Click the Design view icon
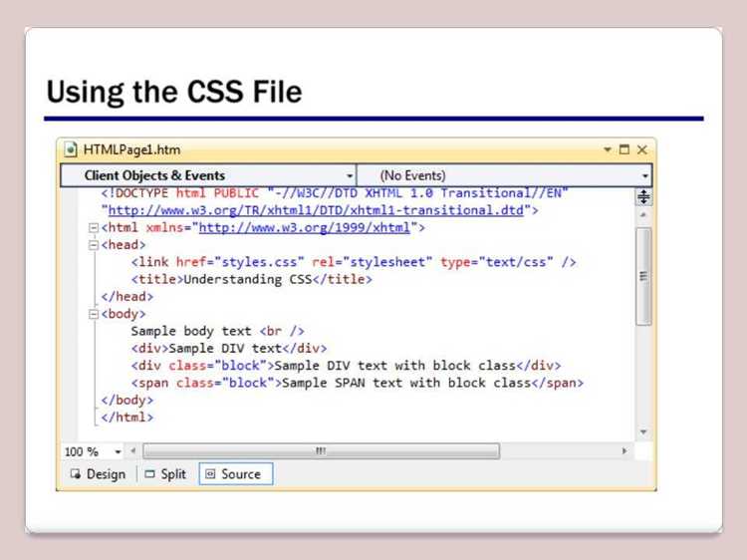This screenshot has width=747, height=560. (76, 473)
